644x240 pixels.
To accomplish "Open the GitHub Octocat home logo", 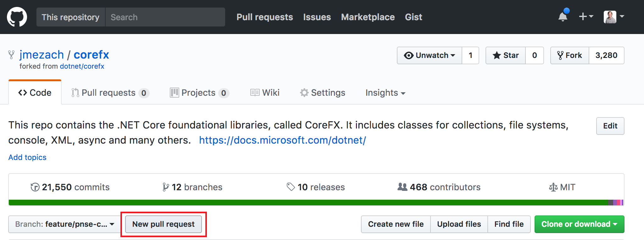I will [x=17, y=17].
